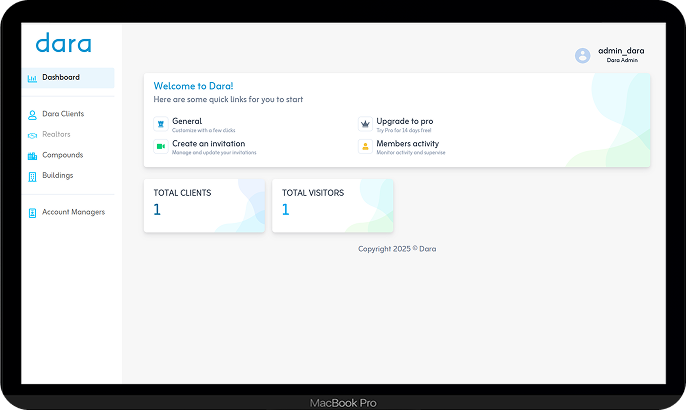
Task: Open Account Managers page
Action: pyautogui.click(x=74, y=212)
